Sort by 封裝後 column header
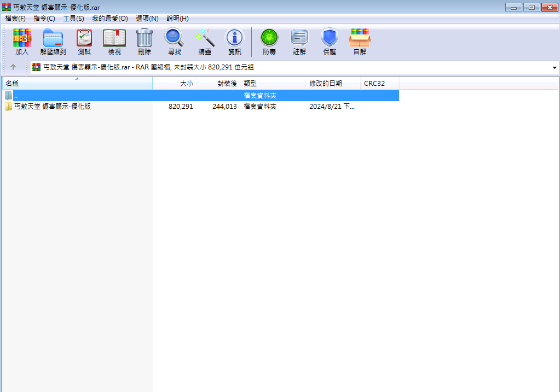This screenshot has width=560, height=392. [x=218, y=84]
